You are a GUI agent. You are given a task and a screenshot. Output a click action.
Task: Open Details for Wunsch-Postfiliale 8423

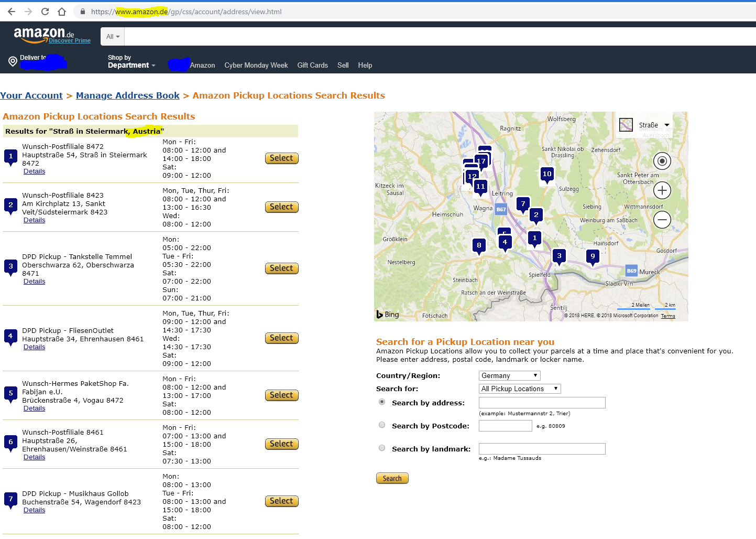pyautogui.click(x=35, y=220)
